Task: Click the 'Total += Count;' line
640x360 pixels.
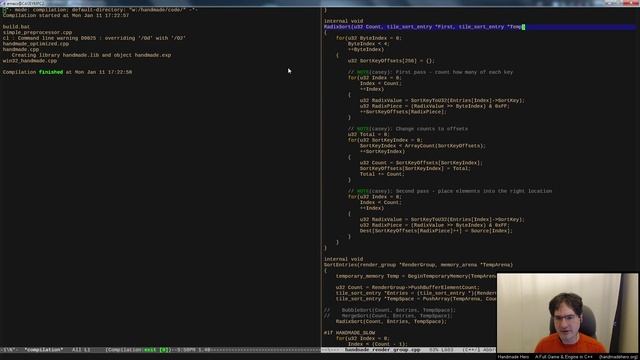Action: [382, 174]
